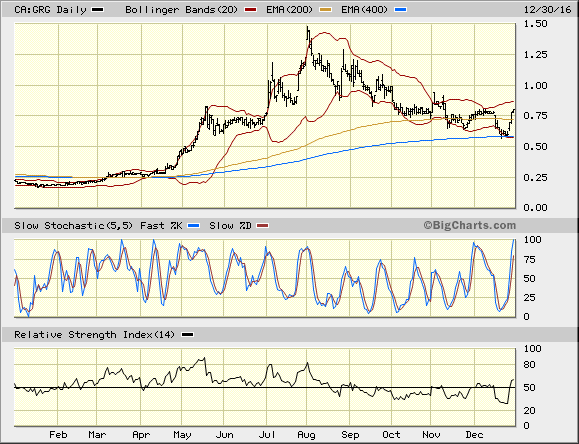The width and height of the screenshot is (579, 444).
Task: Click the 0.75 price axis label
Action: coord(535,116)
